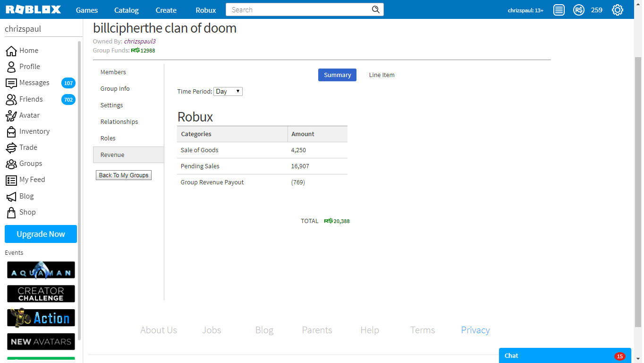Open the Chat bar
Screen dimensions: 644x363
565,356
